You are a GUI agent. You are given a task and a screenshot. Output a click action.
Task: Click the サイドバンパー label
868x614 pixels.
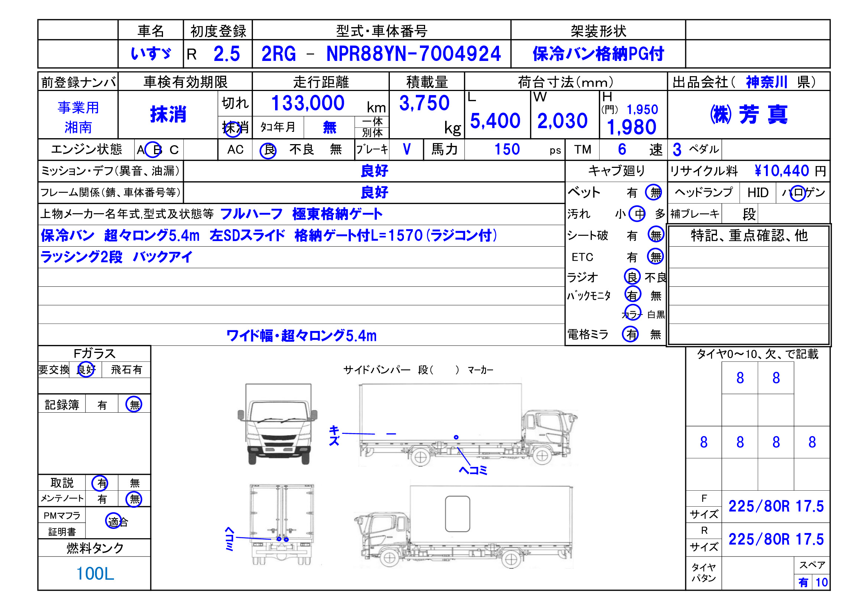376,370
